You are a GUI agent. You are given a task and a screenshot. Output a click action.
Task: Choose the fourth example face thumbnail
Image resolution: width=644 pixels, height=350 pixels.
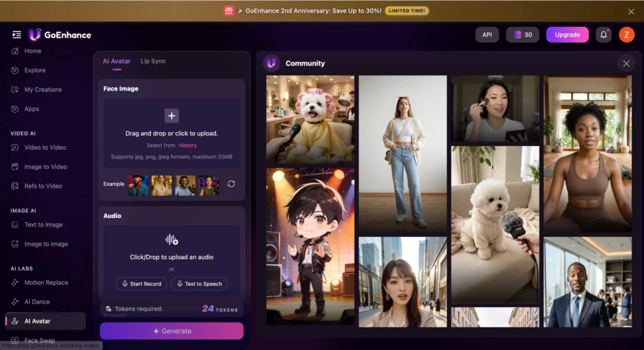pos(209,185)
